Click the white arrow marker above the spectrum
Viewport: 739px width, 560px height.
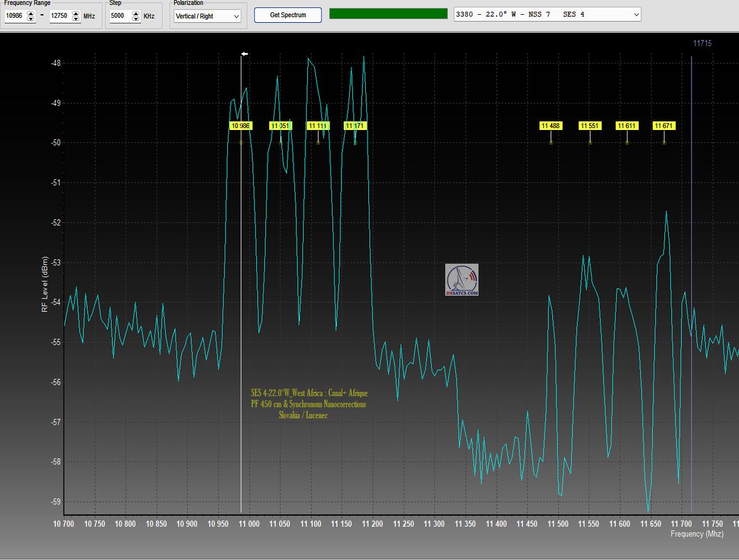pos(244,54)
